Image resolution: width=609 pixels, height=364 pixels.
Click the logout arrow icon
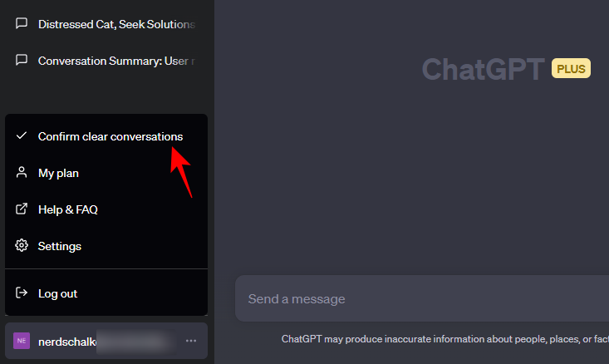point(22,293)
